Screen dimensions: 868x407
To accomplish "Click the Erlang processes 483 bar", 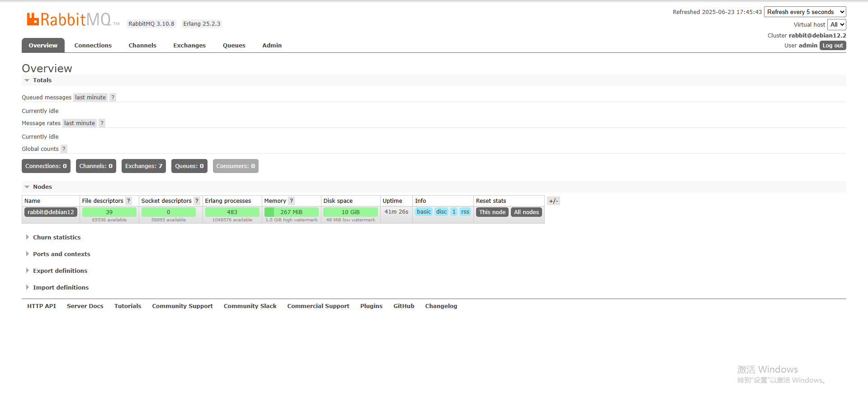I will click(x=232, y=212).
